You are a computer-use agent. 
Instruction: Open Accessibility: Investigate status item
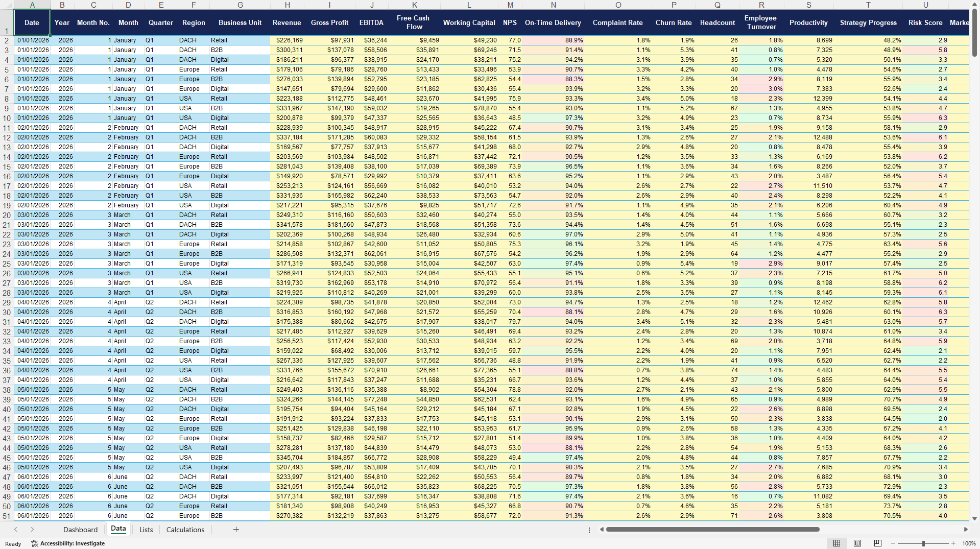[x=68, y=543]
